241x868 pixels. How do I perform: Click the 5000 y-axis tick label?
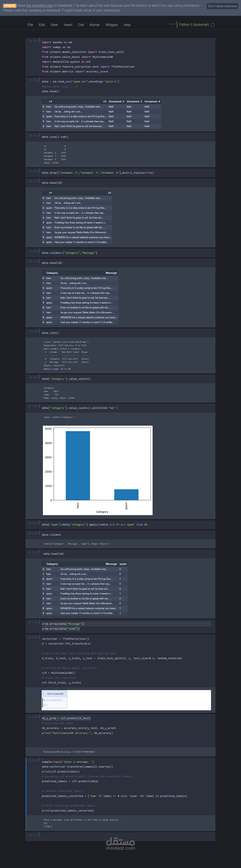[48, 429]
